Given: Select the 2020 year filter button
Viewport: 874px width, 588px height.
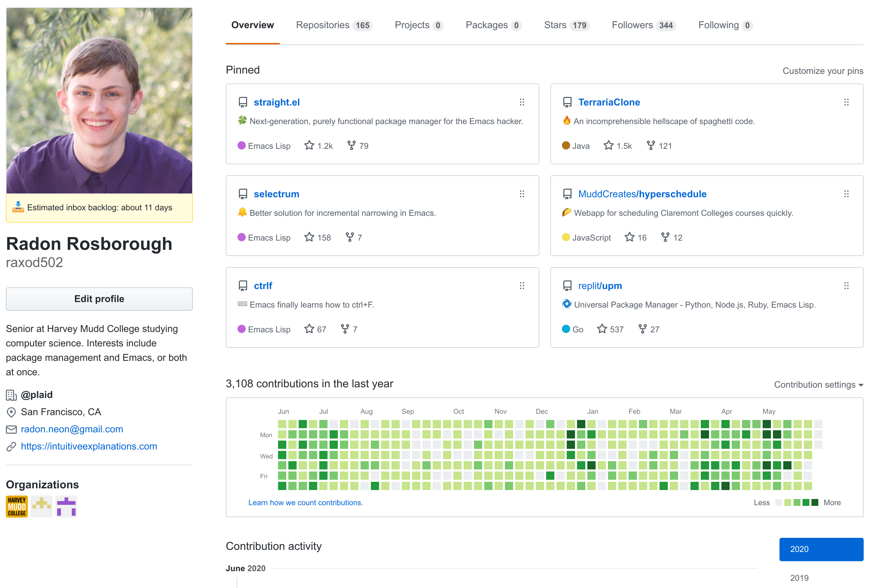Looking at the screenshot, I should pos(821,549).
